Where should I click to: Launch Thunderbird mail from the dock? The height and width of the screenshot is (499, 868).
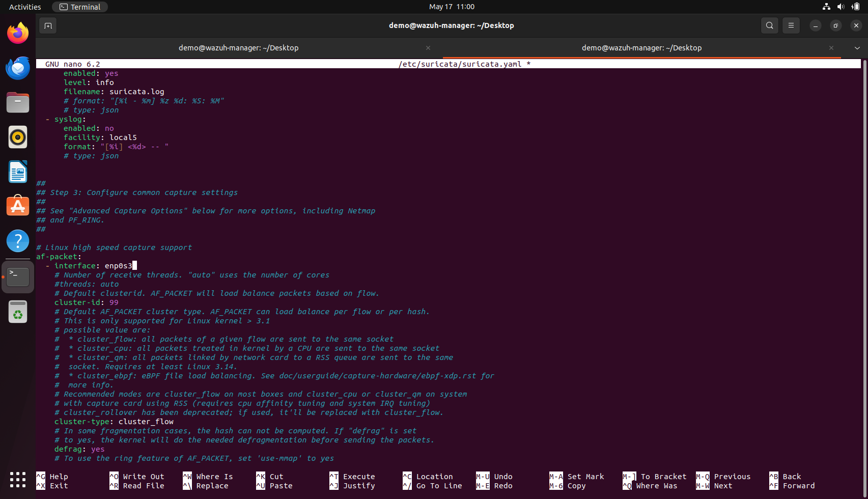[18, 68]
